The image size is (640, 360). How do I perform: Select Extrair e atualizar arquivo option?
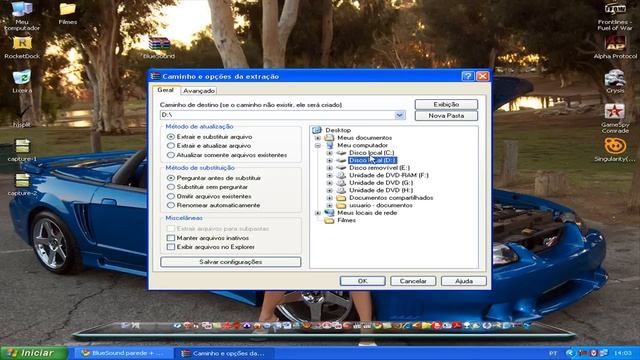pyautogui.click(x=171, y=146)
